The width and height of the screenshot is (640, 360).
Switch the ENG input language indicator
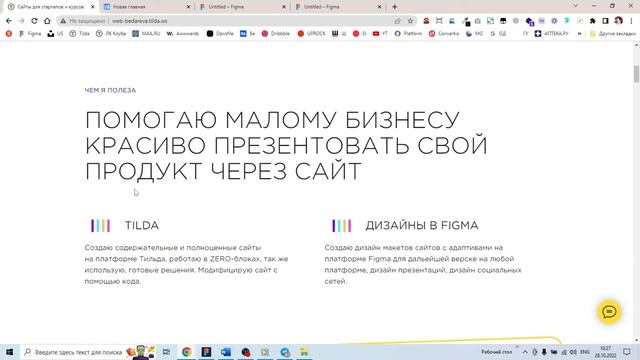[585, 352]
